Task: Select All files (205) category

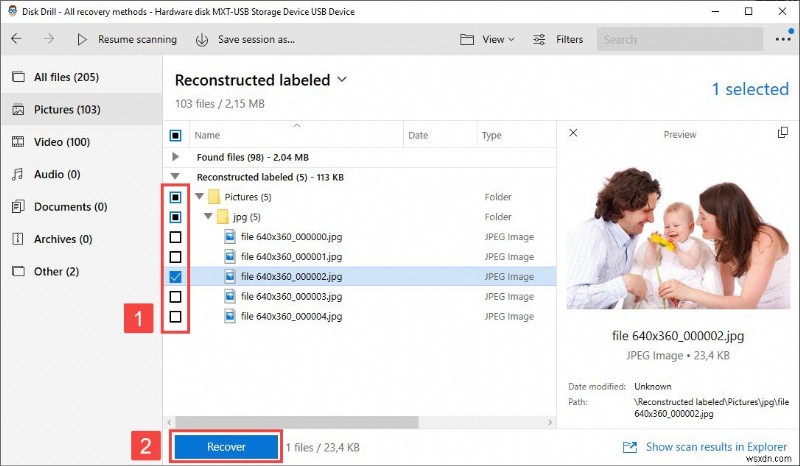Action: tap(82, 77)
